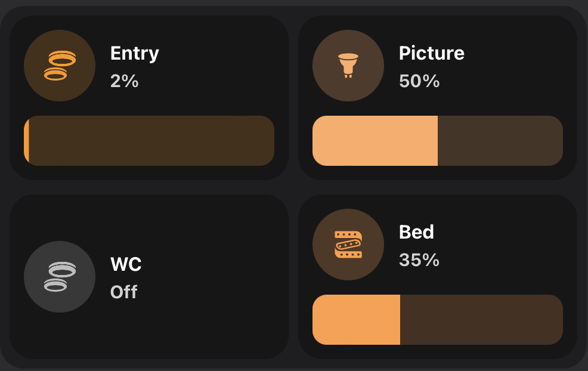Click the unfilled part of Picture slider
This screenshot has width=588, height=371.
pyautogui.click(x=500, y=141)
